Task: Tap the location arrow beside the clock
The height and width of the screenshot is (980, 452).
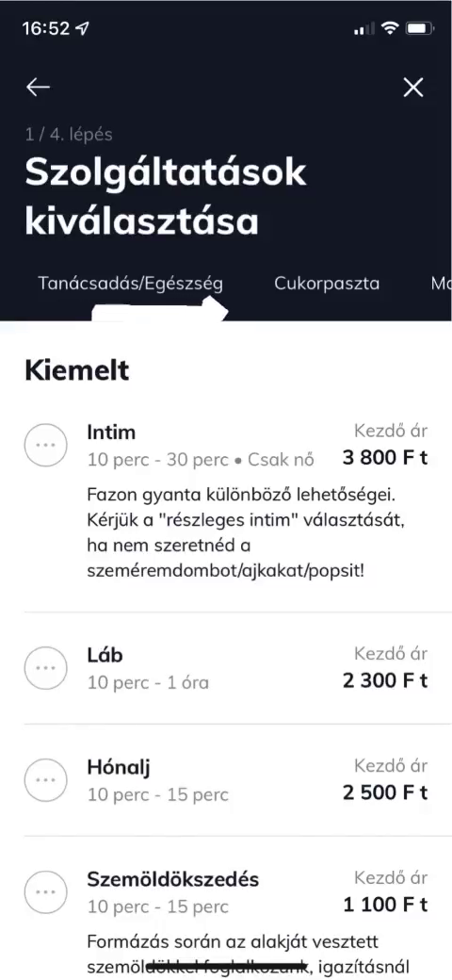Action: (x=82, y=29)
